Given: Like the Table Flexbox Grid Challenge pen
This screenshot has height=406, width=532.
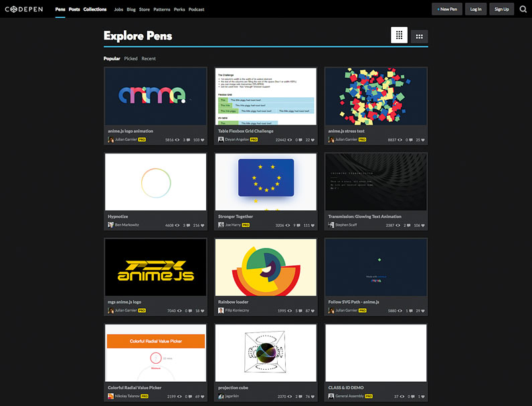Looking at the screenshot, I should coord(313,140).
